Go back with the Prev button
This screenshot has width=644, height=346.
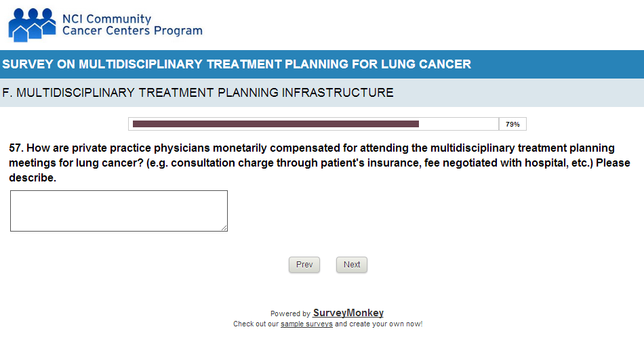(x=304, y=265)
